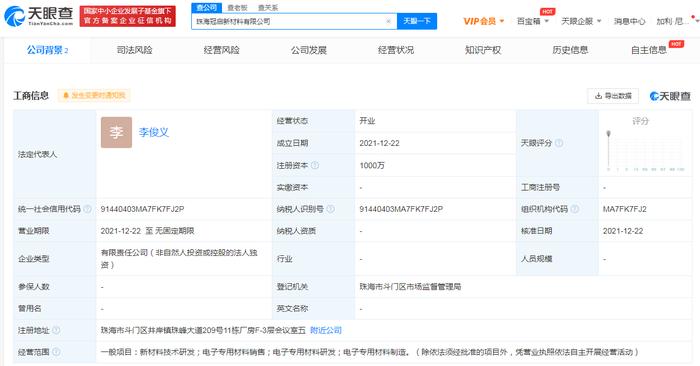Switch to the 经营风险 tab
The height and width of the screenshot is (366, 700).
pyautogui.click(x=221, y=50)
